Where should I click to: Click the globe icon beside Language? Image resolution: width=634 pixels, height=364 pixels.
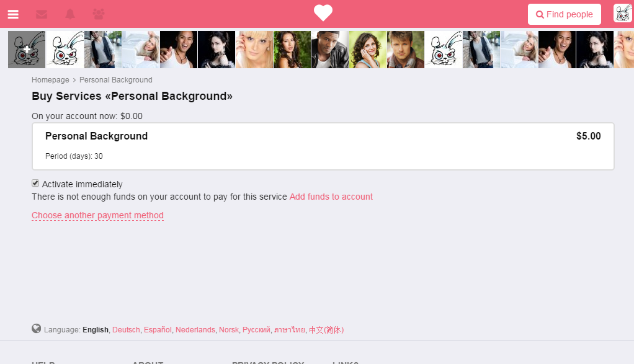coord(37,329)
